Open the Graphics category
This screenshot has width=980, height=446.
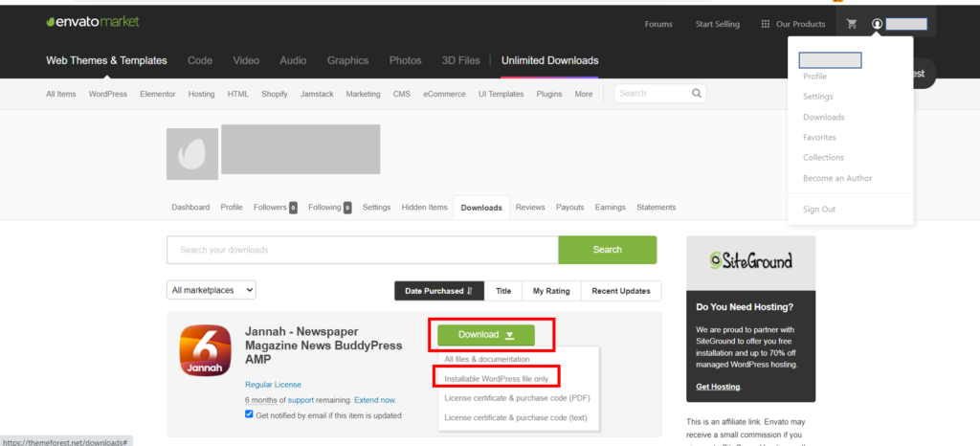click(x=347, y=60)
